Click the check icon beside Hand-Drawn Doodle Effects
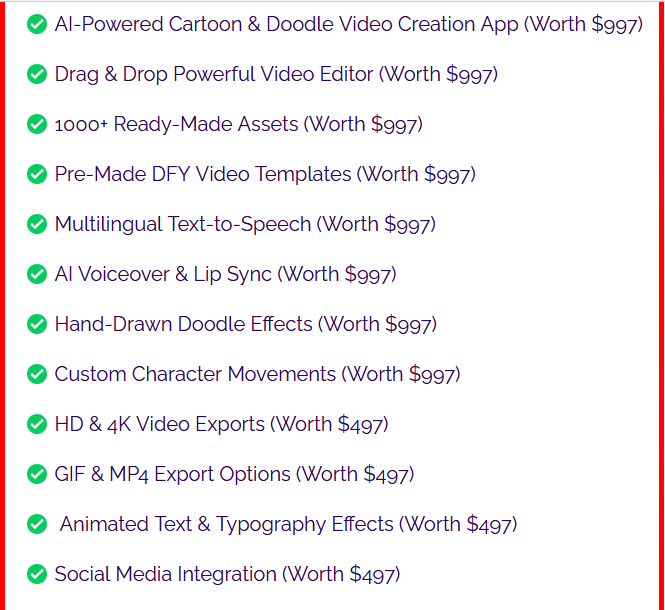 click(x=37, y=324)
